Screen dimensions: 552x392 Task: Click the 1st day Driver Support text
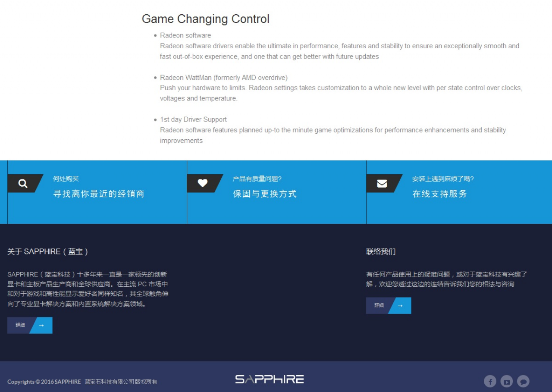(193, 119)
